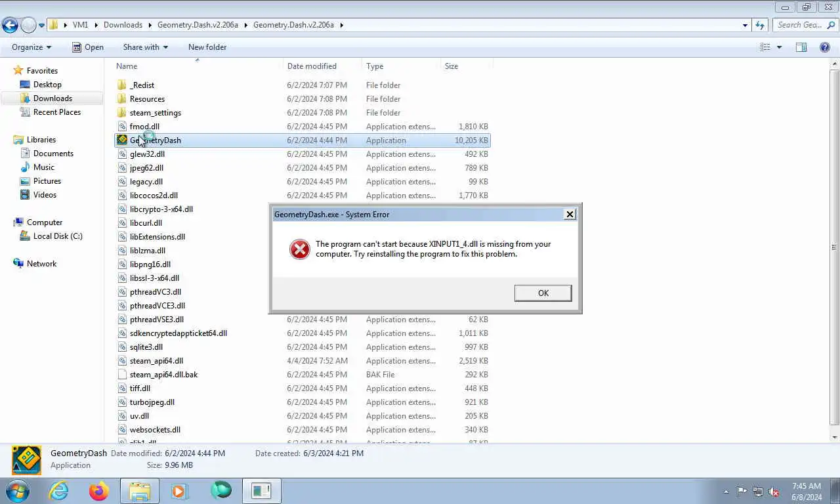
Task: Close the GeometryDash.exe System Error dialog
Action: click(x=570, y=214)
